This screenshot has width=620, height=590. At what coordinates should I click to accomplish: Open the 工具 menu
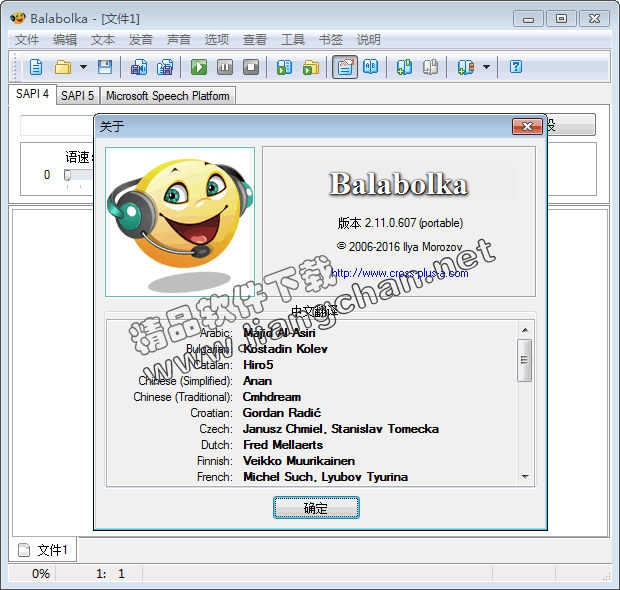[x=293, y=40]
